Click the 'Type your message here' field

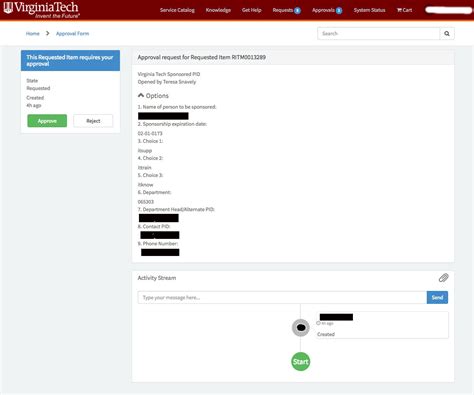(x=282, y=297)
